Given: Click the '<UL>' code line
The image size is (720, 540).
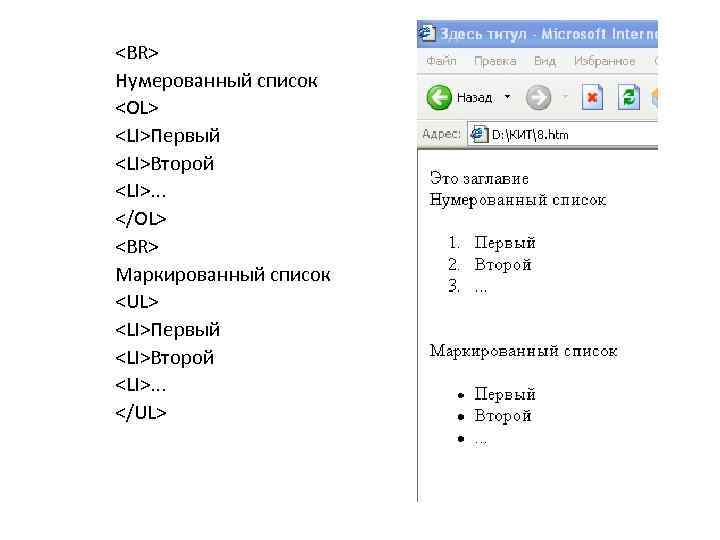Looking at the screenshot, I should pyautogui.click(x=137, y=302).
